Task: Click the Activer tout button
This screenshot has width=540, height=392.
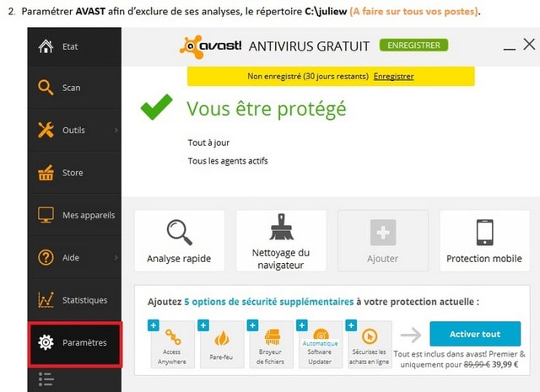Action: pos(475,334)
